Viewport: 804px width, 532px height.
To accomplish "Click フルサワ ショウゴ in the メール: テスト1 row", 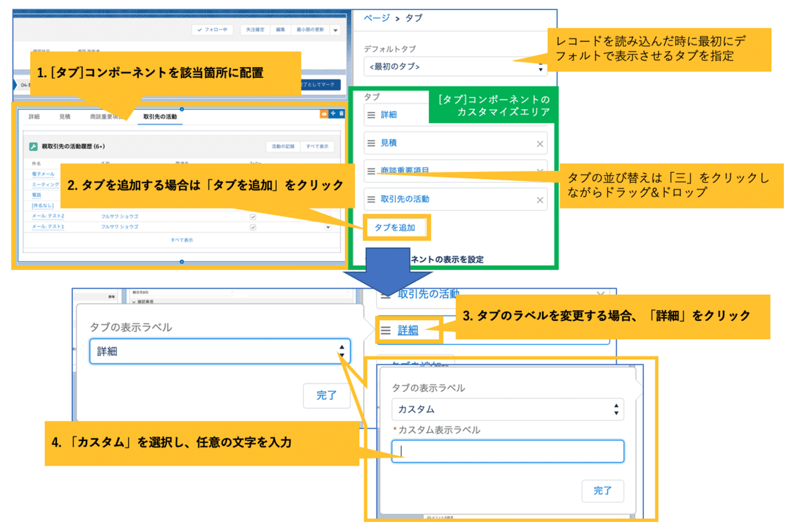I will 120,227.
